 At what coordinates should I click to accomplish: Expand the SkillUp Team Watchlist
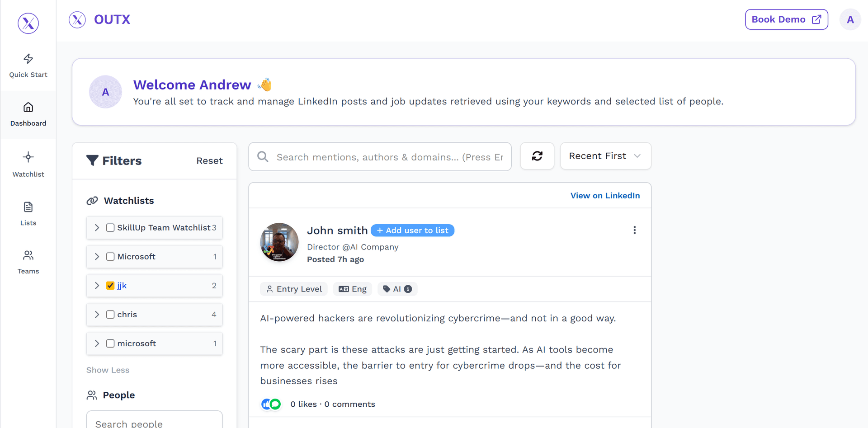97,228
